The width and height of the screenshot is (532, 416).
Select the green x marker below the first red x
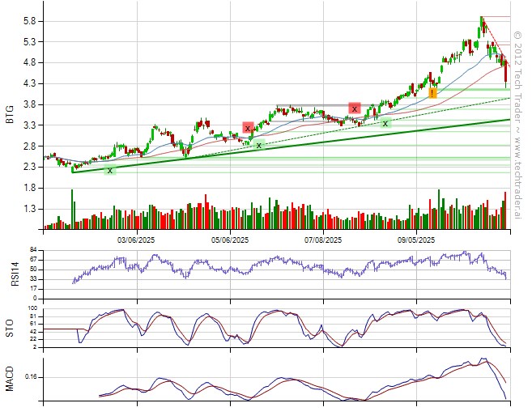[x=258, y=145]
